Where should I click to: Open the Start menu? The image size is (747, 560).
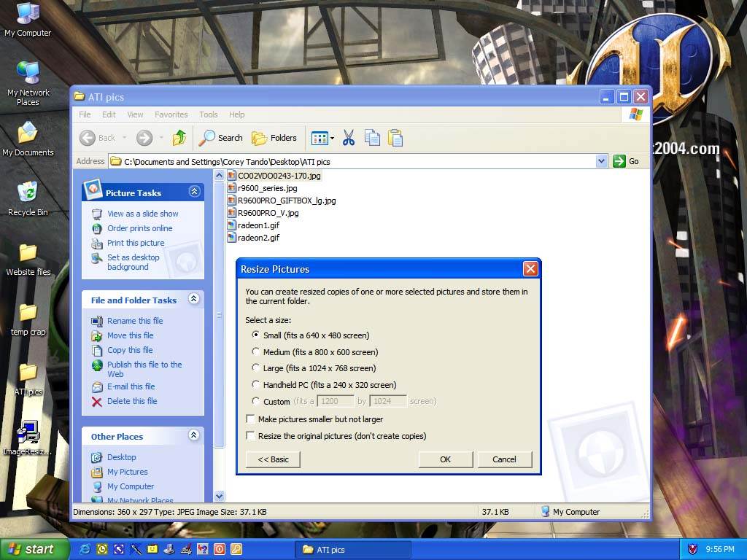[34, 550]
